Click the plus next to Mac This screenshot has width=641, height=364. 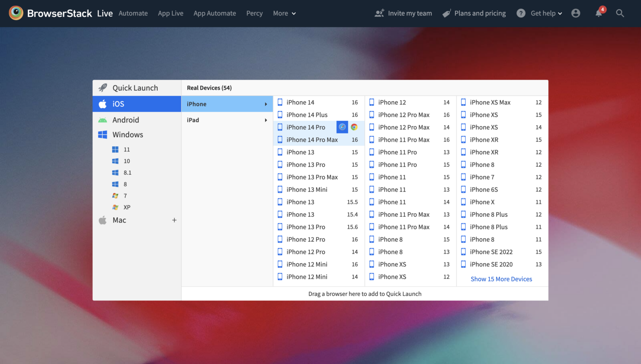pyautogui.click(x=174, y=220)
